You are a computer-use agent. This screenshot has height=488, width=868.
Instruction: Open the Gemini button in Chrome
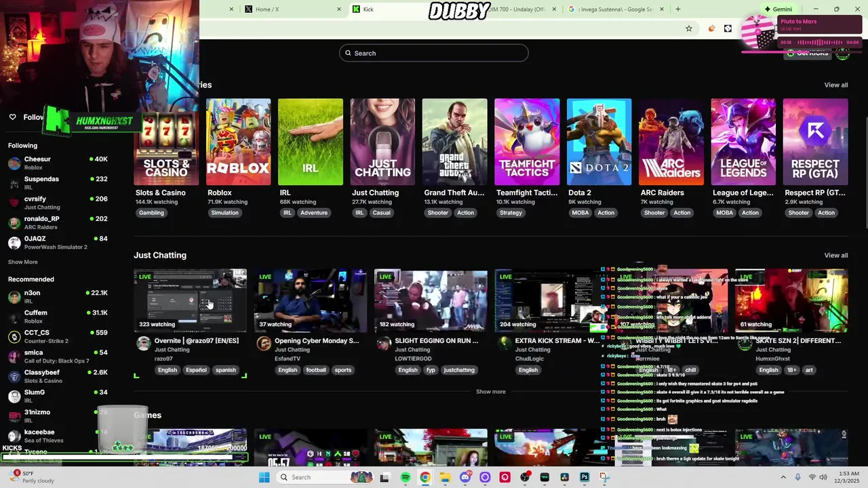(x=778, y=9)
